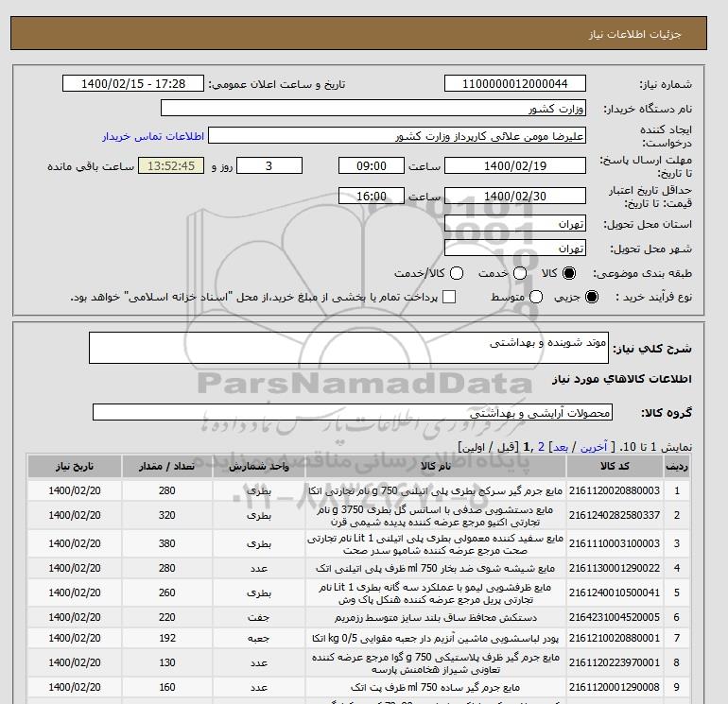Viewport: 728px width, 704px height.
Task: Click quantity 320 in row 2
Action: [x=167, y=515]
